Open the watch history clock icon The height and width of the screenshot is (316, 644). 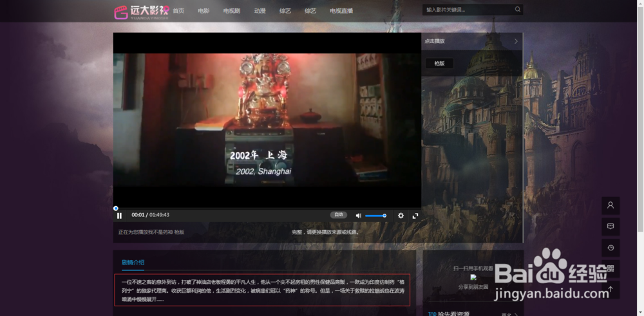pos(611,248)
